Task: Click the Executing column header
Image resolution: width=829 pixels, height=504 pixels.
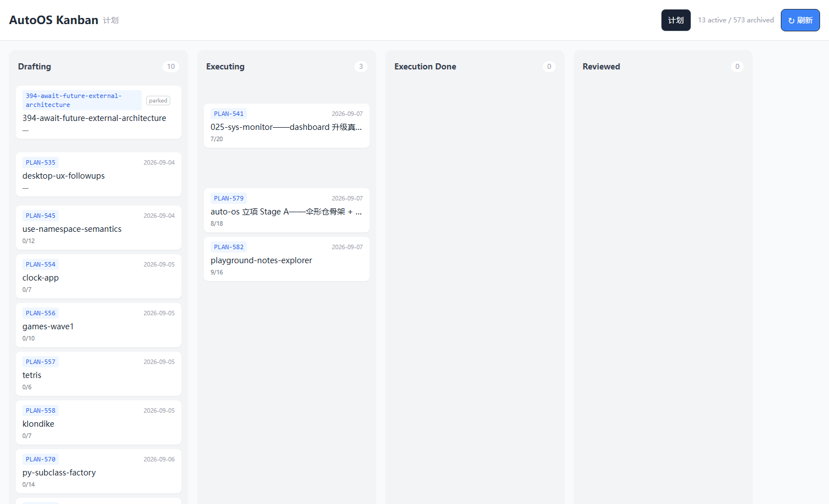Action: click(225, 67)
